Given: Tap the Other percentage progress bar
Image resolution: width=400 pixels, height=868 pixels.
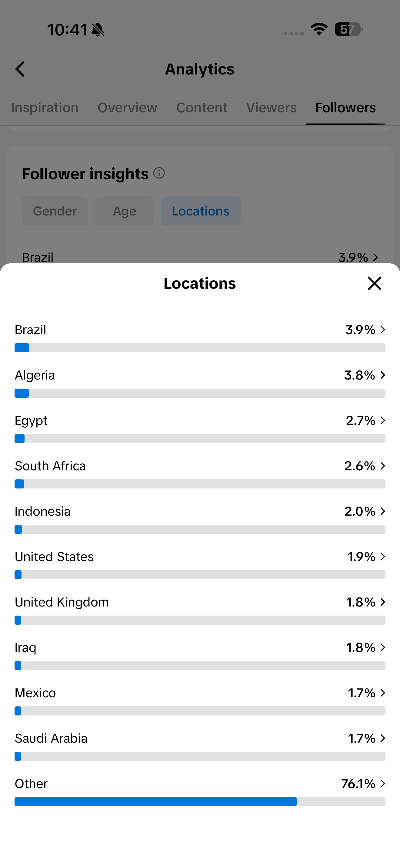Looking at the screenshot, I should (x=200, y=802).
